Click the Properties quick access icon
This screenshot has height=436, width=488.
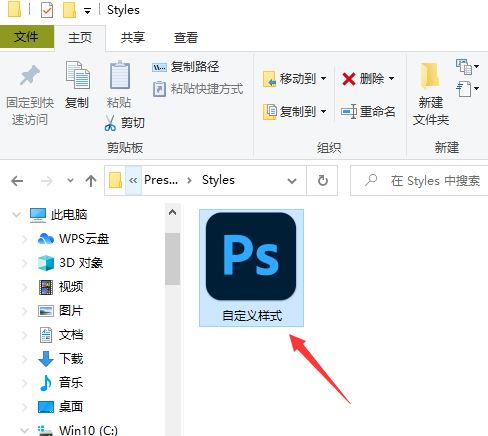coord(47,10)
